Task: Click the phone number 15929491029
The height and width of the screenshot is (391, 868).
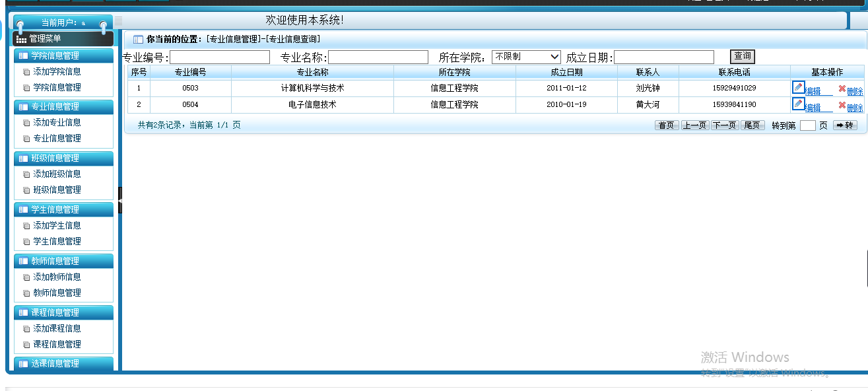Action: pos(735,88)
